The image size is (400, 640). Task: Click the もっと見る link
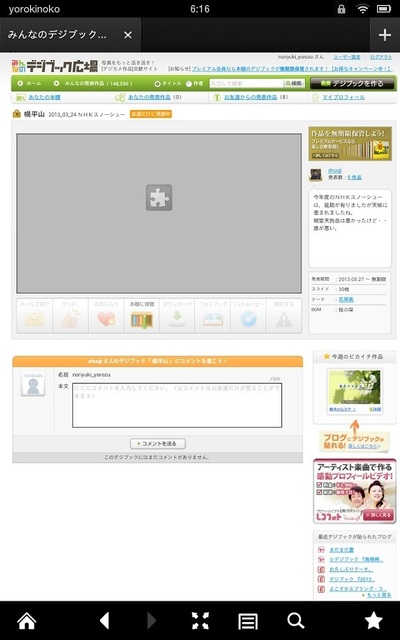point(379,595)
